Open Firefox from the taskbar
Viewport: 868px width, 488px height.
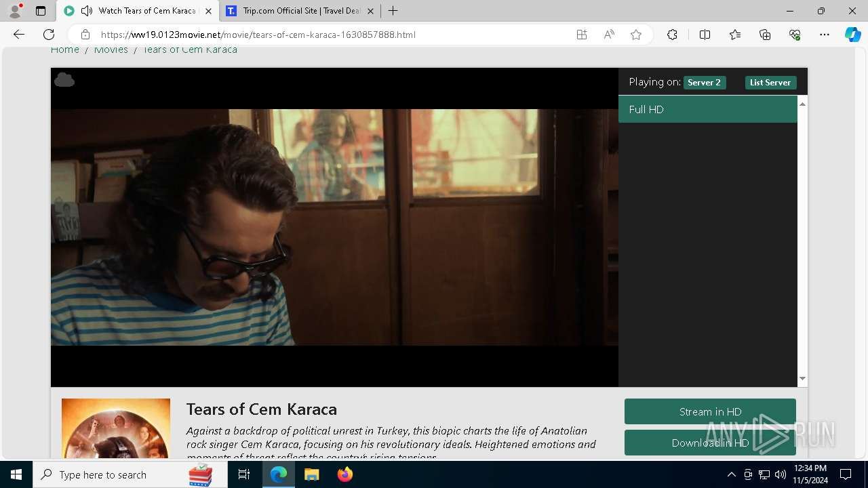[344, 474]
